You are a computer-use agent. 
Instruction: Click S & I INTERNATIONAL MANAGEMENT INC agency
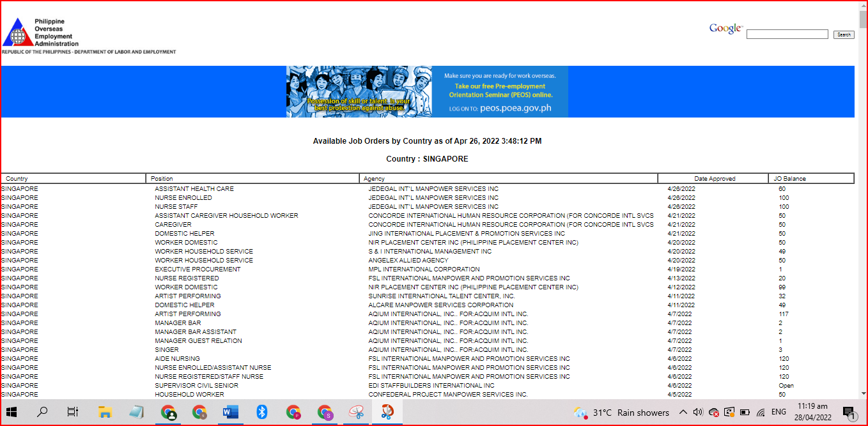click(x=430, y=252)
